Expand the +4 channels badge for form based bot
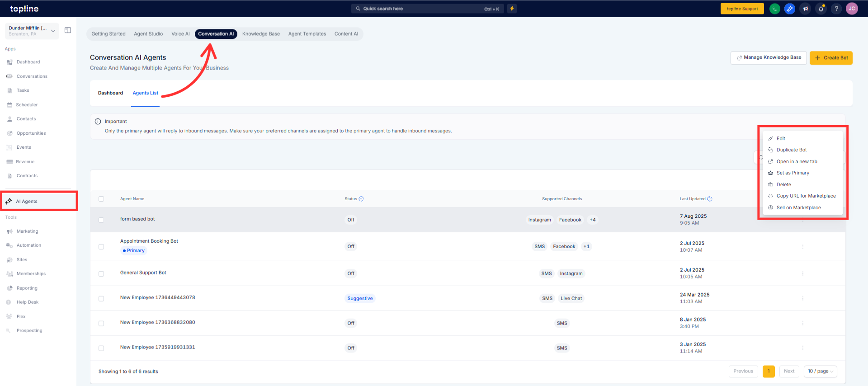 tap(593, 220)
